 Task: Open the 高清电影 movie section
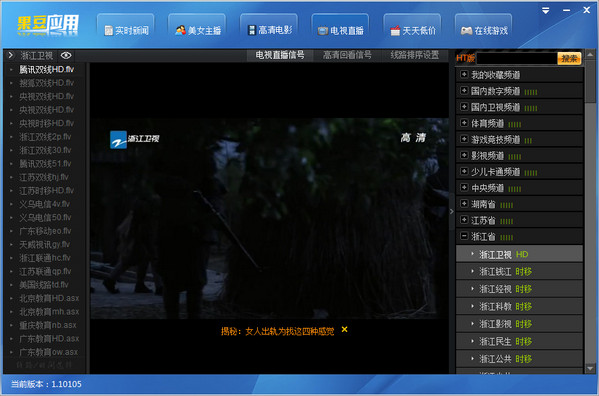tap(269, 30)
